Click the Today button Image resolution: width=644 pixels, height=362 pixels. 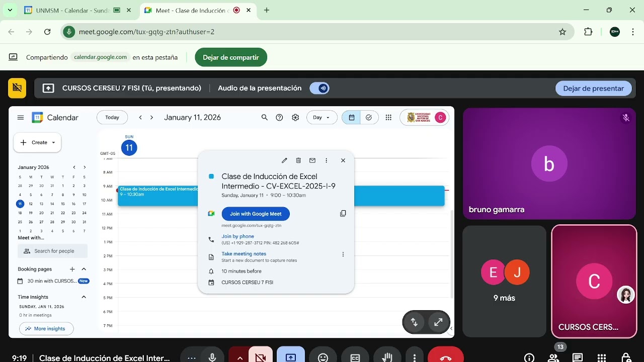[112, 118]
